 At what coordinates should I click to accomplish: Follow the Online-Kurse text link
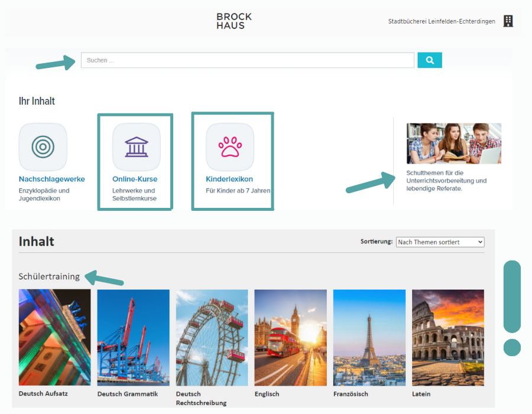click(135, 179)
